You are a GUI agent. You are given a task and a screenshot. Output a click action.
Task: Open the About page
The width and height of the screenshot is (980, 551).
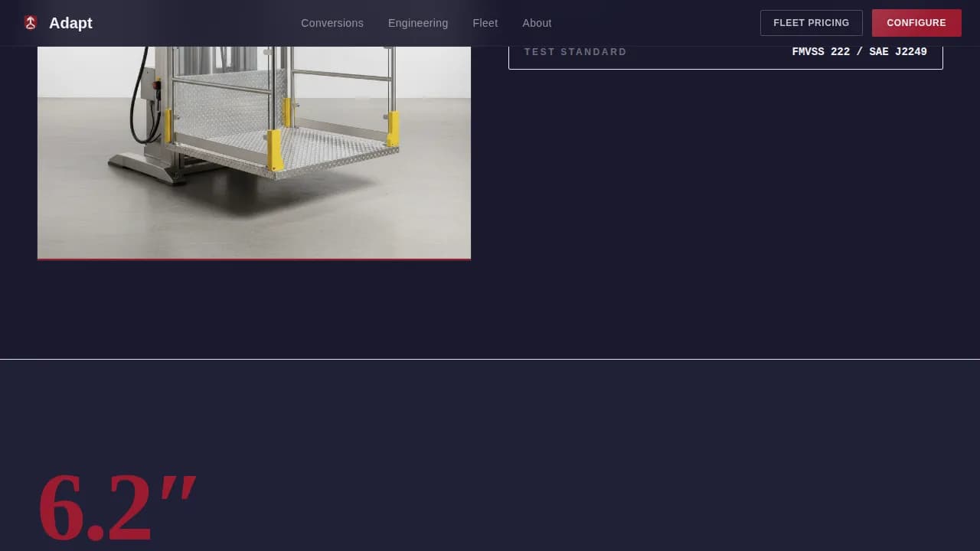(x=537, y=23)
